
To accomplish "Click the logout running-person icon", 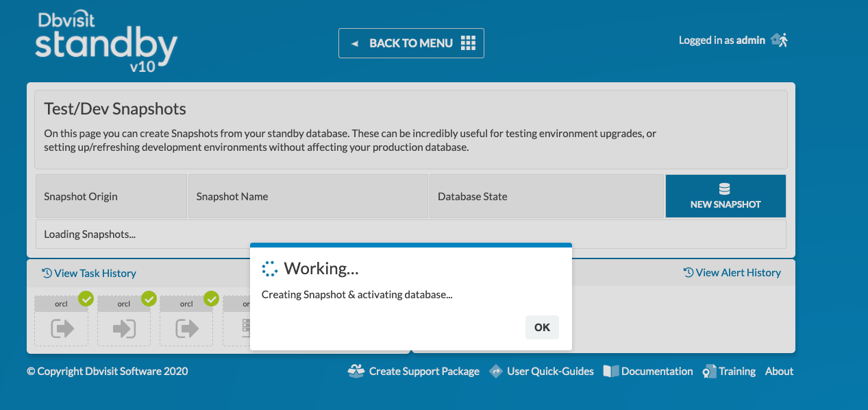I will (x=780, y=40).
